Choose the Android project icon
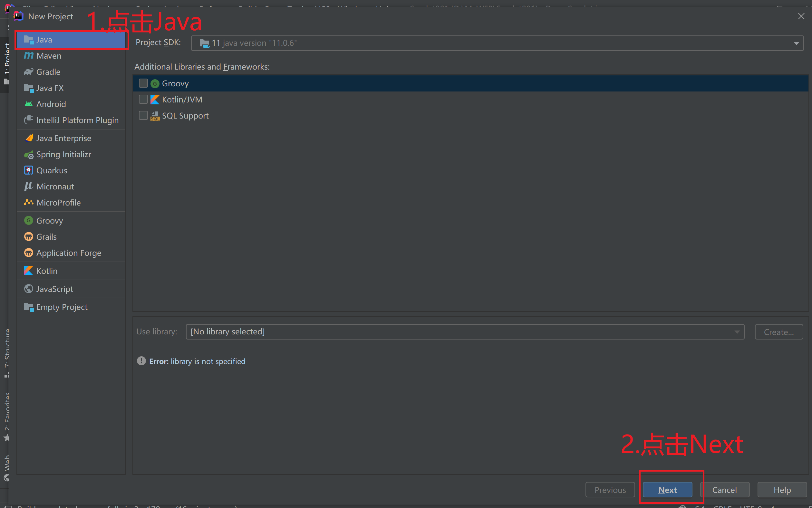Viewport: 812px width, 508px height. [x=29, y=104]
